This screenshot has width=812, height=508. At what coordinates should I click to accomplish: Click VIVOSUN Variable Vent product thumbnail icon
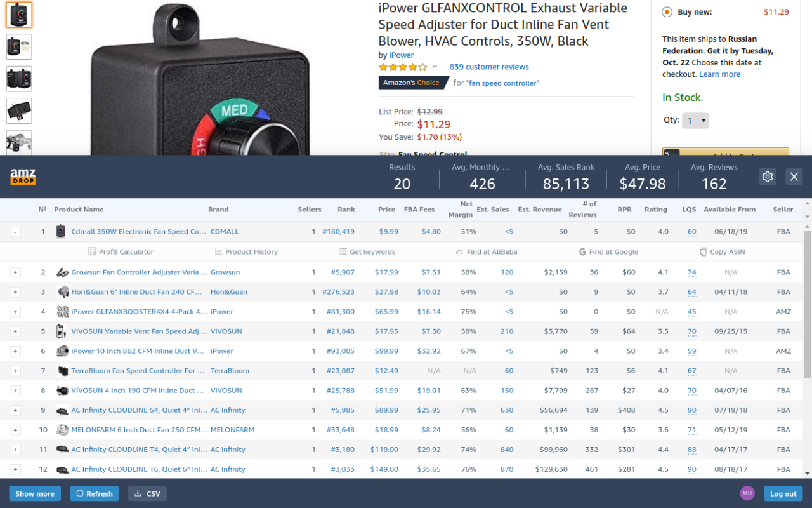61,331
